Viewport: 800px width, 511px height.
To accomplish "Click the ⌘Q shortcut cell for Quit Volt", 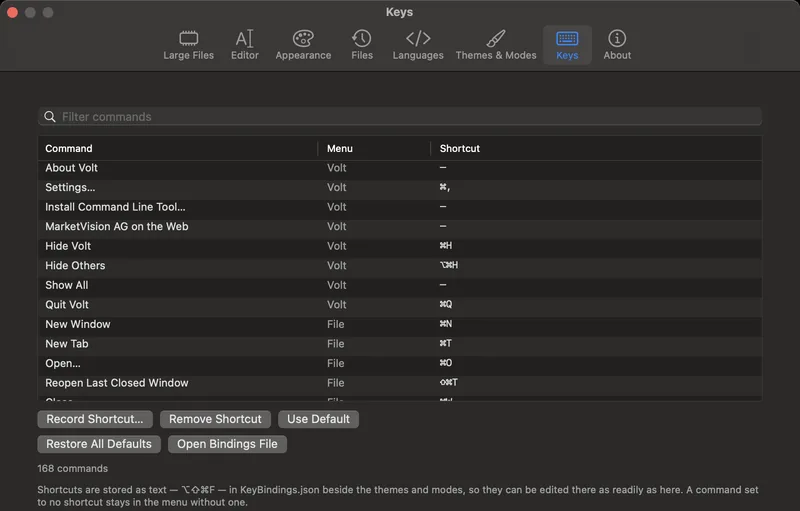I will (446, 304).
